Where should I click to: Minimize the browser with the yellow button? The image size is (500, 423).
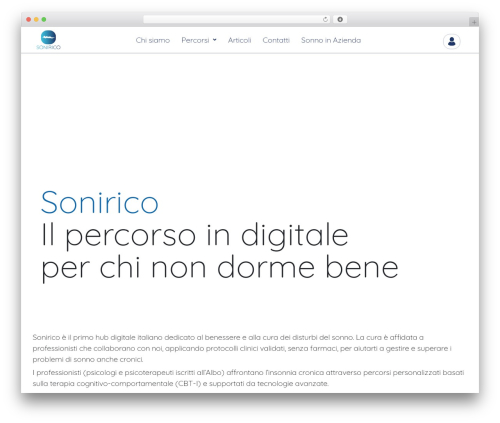[36, 20]
